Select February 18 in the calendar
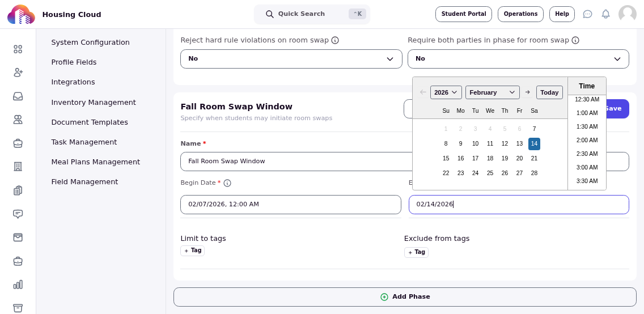This screenshot has width=644, height=314. coord(490,159)
